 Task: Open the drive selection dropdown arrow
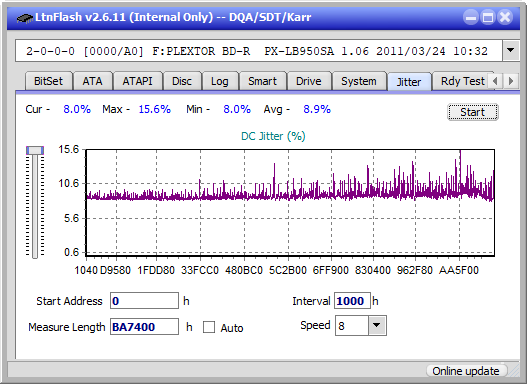511,51
